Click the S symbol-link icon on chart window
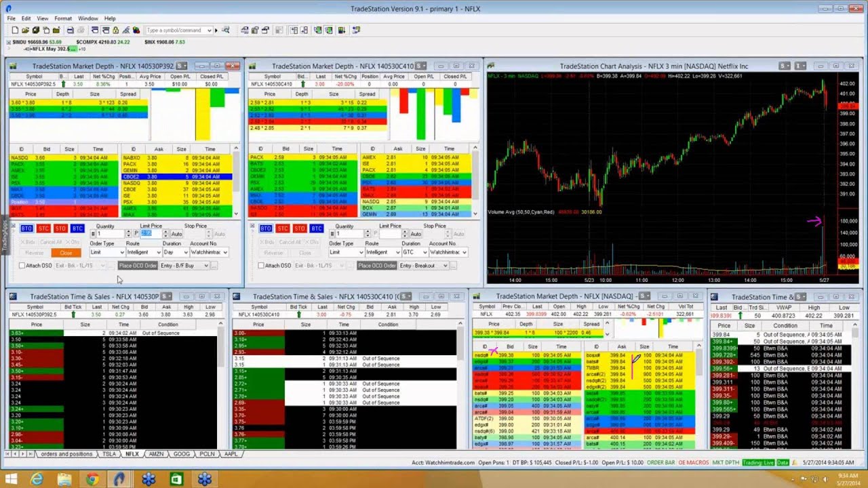This screenshot has height=488, width=868. pos(785,66)
